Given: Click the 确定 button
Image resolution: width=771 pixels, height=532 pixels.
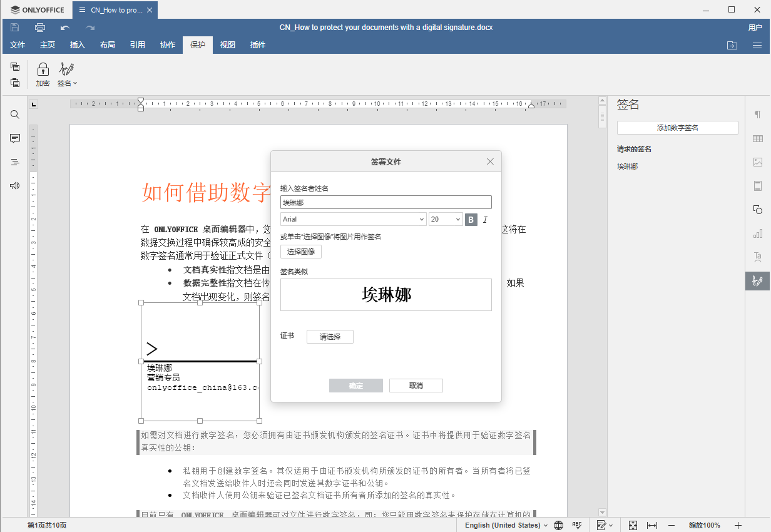Looking at the screenshot, I should click(x=356, y=386).
